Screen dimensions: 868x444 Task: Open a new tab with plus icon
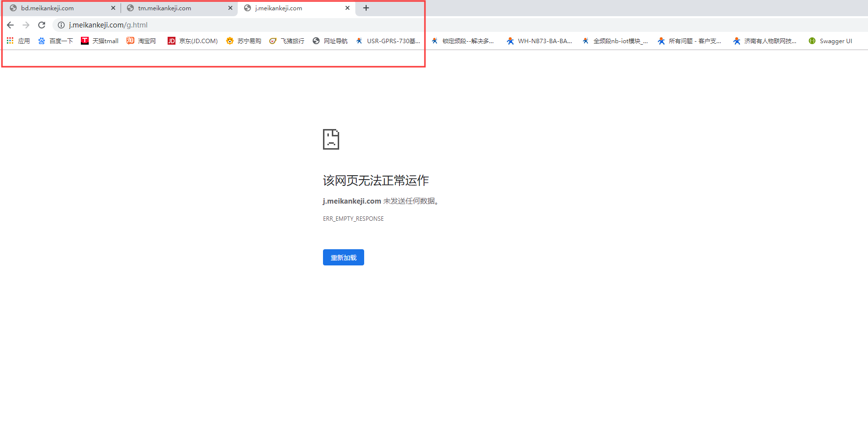366,8
